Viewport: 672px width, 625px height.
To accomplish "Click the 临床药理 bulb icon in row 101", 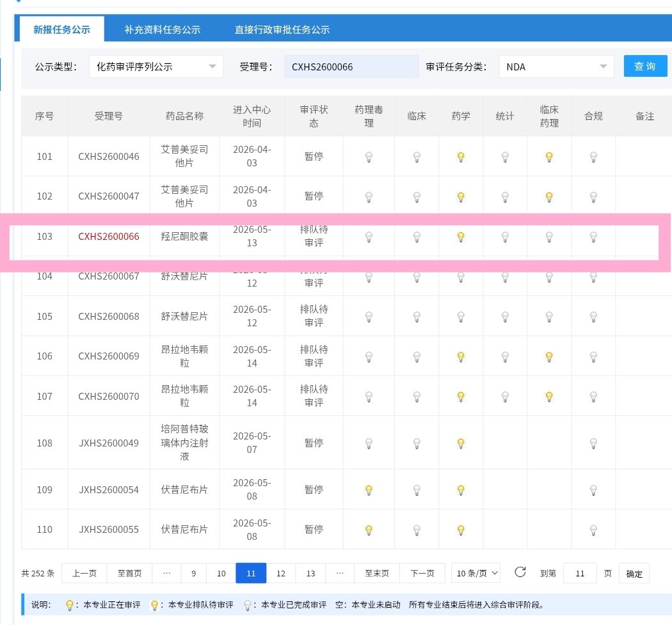I will click(549, 157).
